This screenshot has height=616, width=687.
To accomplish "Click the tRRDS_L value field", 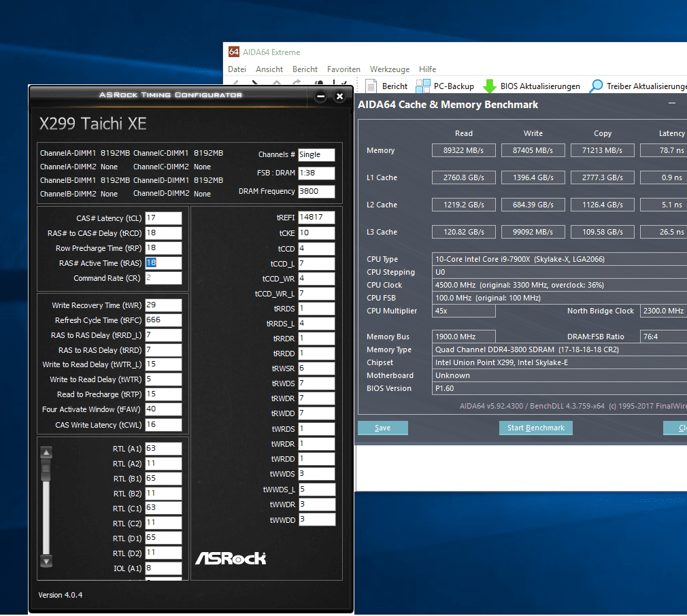I will point(316,323).
